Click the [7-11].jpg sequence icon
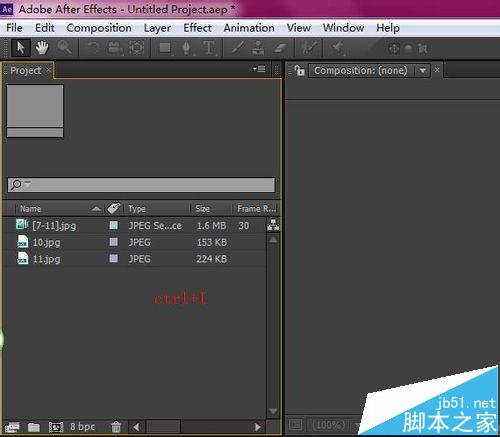 tap(22, 225)
